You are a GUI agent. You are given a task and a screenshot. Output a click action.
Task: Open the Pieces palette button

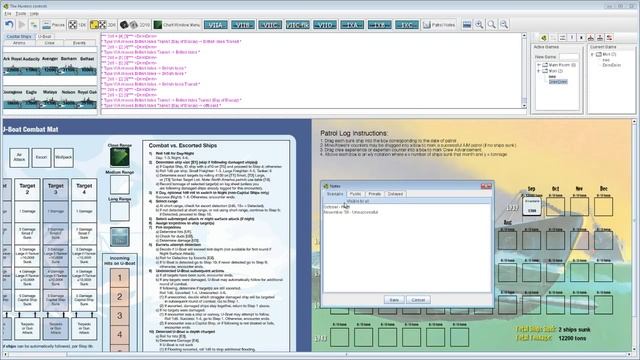tap(53, 25)
